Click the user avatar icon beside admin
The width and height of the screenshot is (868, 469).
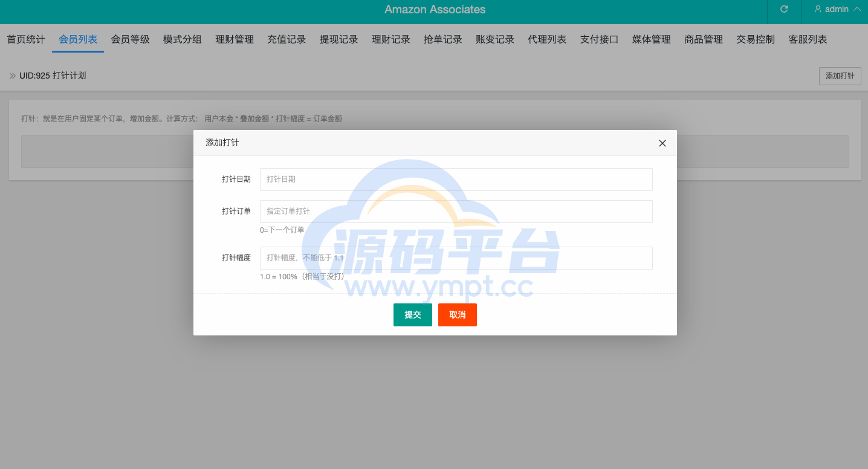(x=818, y=9)
